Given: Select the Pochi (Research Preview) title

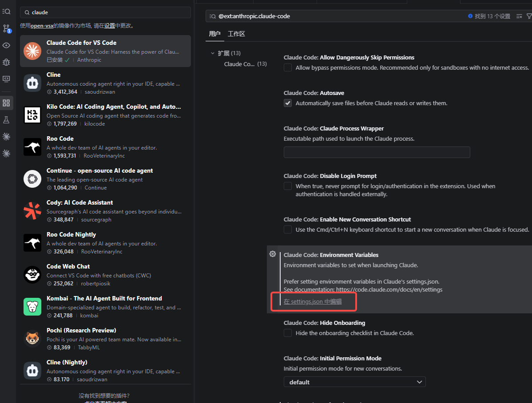Looking at the screenshot, I should click(x=81, y=330).
